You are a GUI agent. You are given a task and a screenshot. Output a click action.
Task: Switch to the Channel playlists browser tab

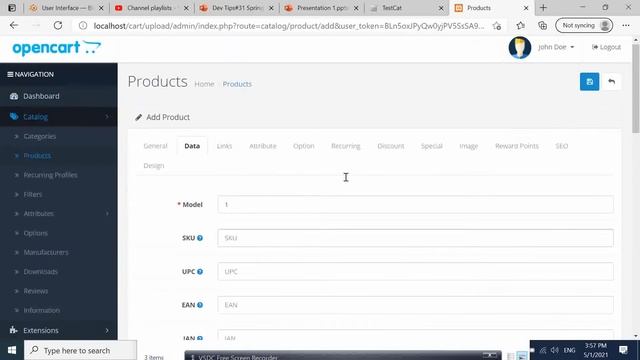tap(151, 8)
